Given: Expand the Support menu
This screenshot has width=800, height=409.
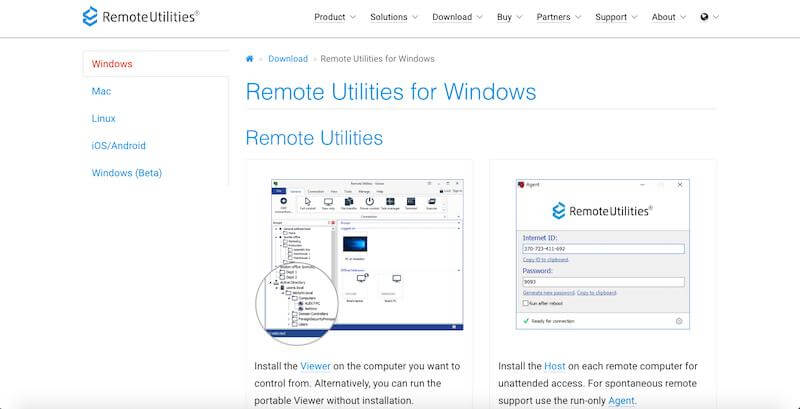Looking at the screenshot, I should [616, 17].
